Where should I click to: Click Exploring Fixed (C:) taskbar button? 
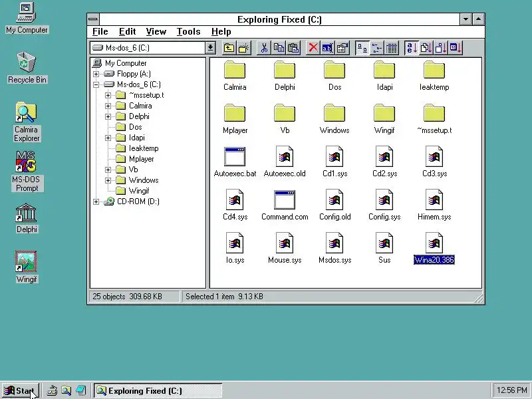tap(158, 391)
